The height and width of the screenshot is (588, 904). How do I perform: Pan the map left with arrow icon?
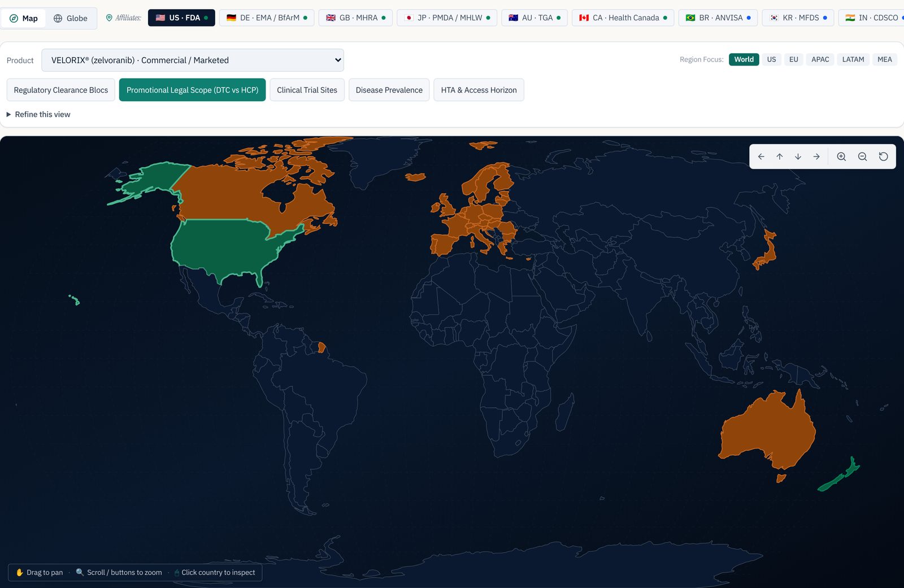(x=761, y=157)
